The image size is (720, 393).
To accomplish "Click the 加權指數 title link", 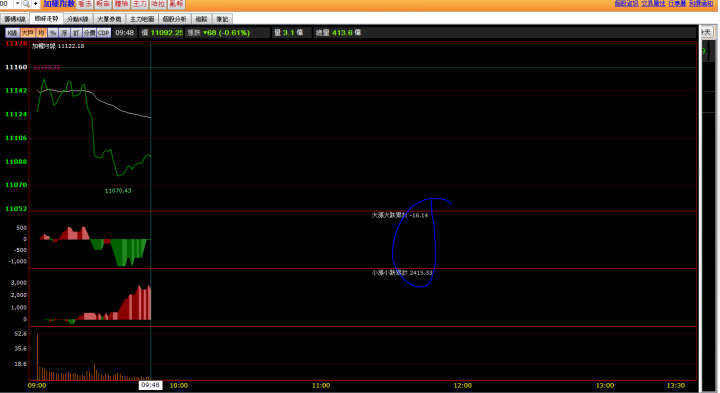I will (59, 4).
